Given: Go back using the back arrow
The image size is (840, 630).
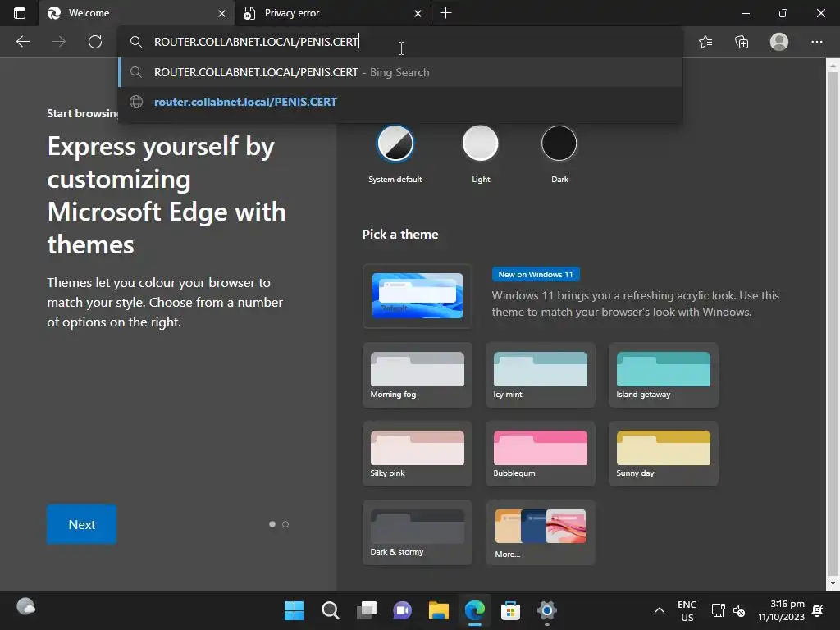Looking at the screenshot, I should click(23, 42).
